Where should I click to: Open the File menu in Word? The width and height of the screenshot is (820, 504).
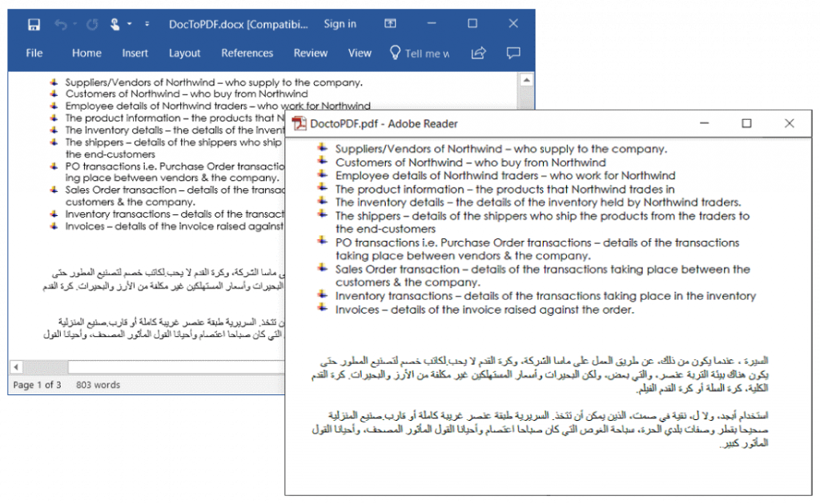pos(34,53)
